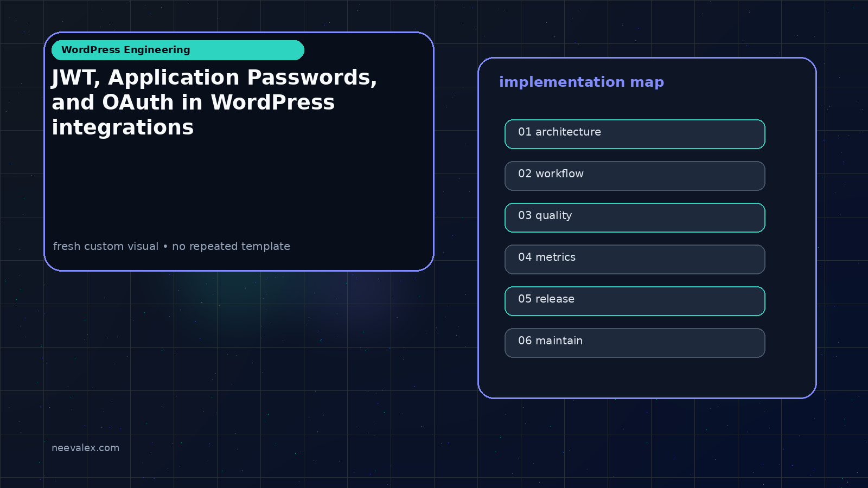The width and height of the screenshot is (868, 488).
Task: Open the 05 release step
Action: 635,301
